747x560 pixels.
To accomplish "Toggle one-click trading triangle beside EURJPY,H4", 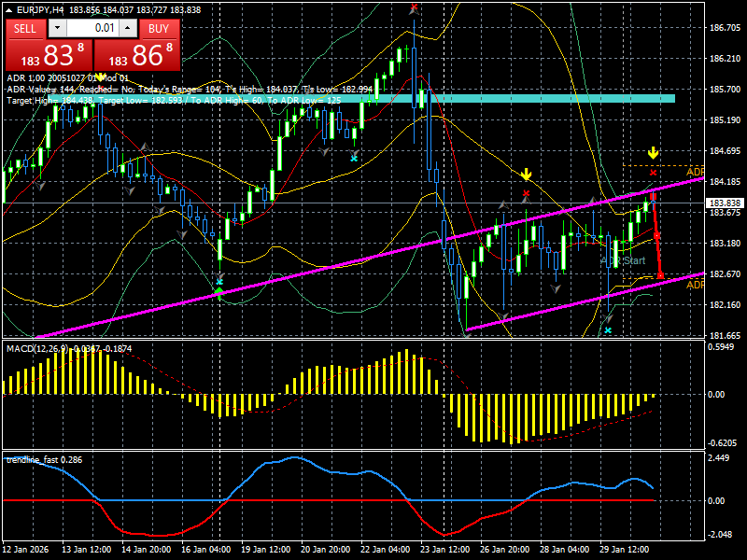I will point(9,9).
